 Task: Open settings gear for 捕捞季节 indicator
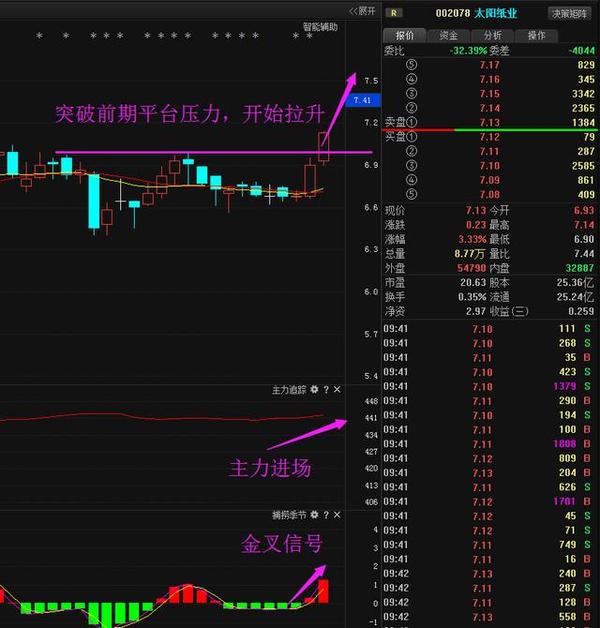314,514
